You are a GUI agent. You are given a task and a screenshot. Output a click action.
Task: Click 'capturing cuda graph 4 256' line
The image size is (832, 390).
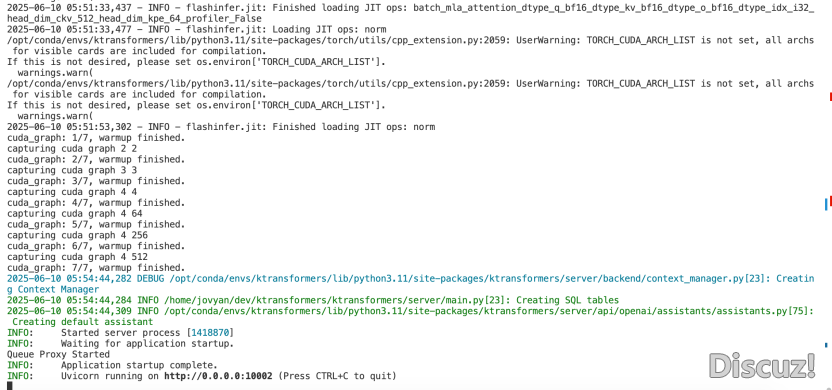point(77,235)
